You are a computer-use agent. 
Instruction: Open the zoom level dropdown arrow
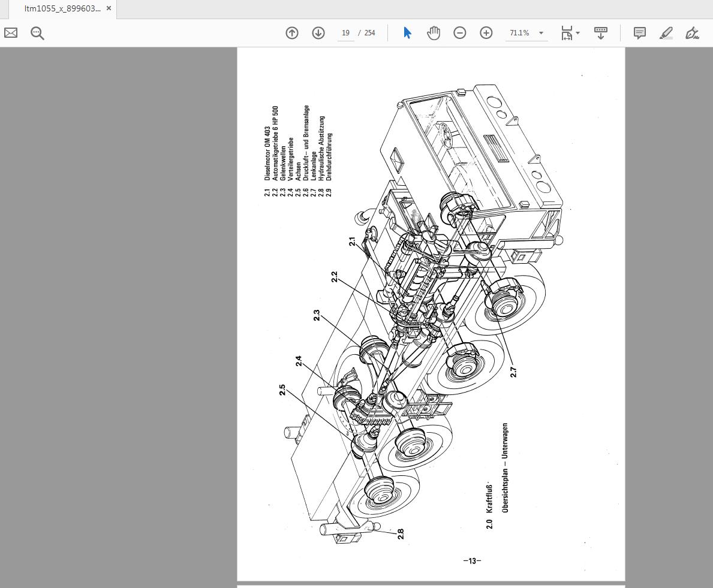(x=541, y=33)
